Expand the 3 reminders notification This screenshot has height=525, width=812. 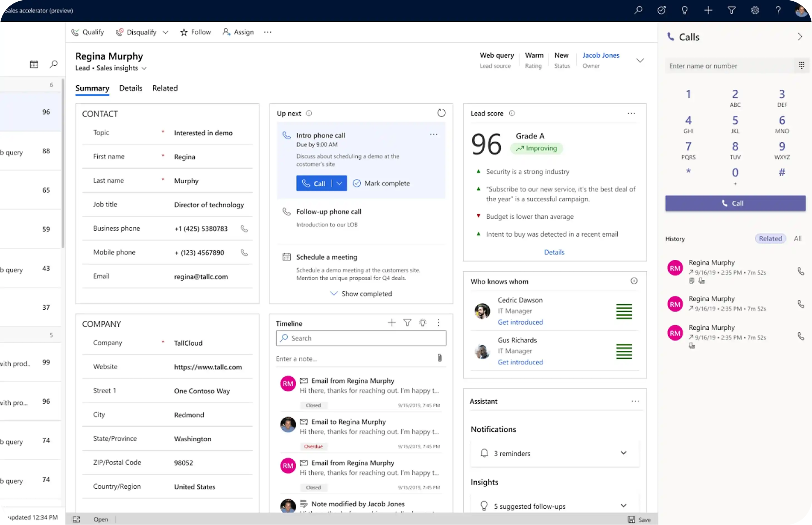pos(623,453)
